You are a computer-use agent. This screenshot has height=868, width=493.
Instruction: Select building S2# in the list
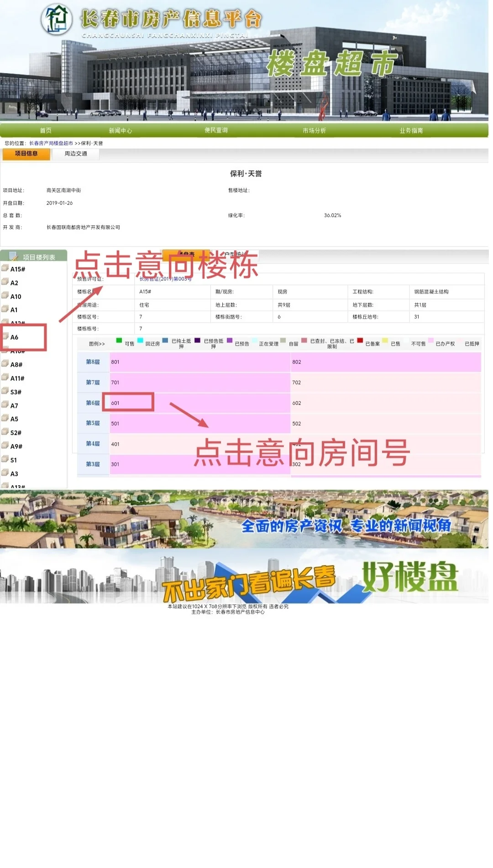point(16,433)
